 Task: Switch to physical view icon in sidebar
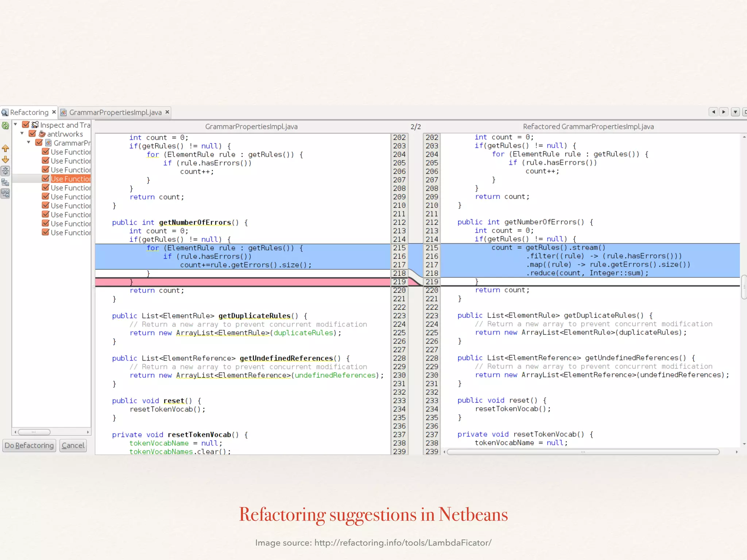pos(5,193)
